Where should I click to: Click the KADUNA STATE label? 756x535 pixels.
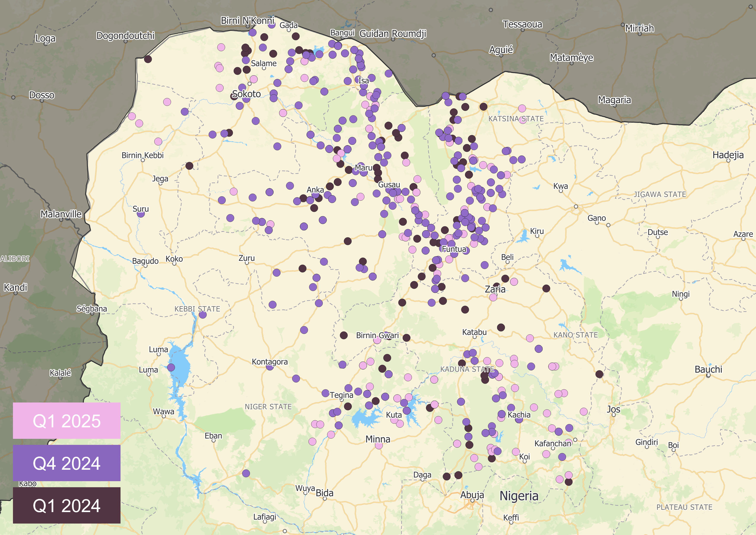coord(467,369)
